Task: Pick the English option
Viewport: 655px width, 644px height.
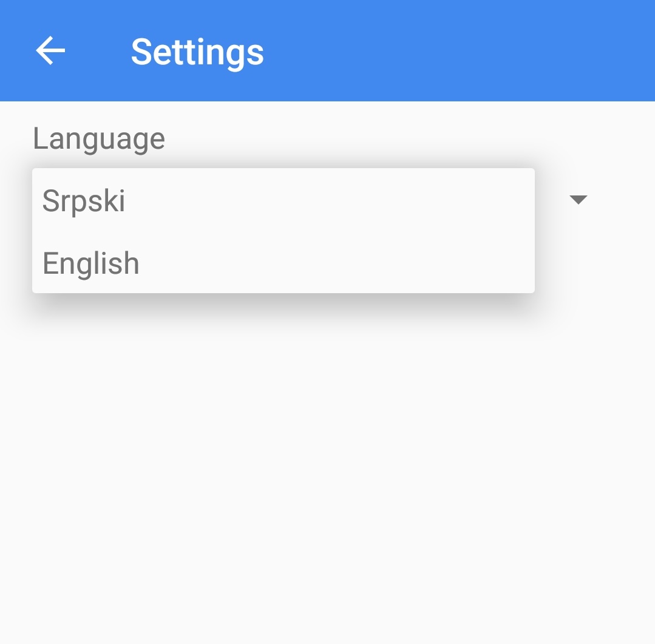Action: pos(91,263)
